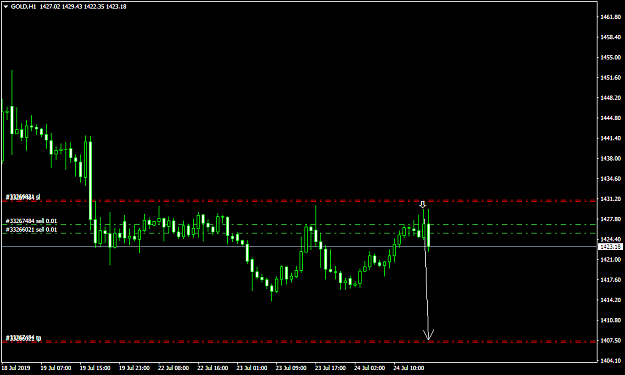The height and width of the screenshot is (375, 625).
Task: Click the 1427.80 price axis label
Action: pyautogui.click(x=610, y=219)
